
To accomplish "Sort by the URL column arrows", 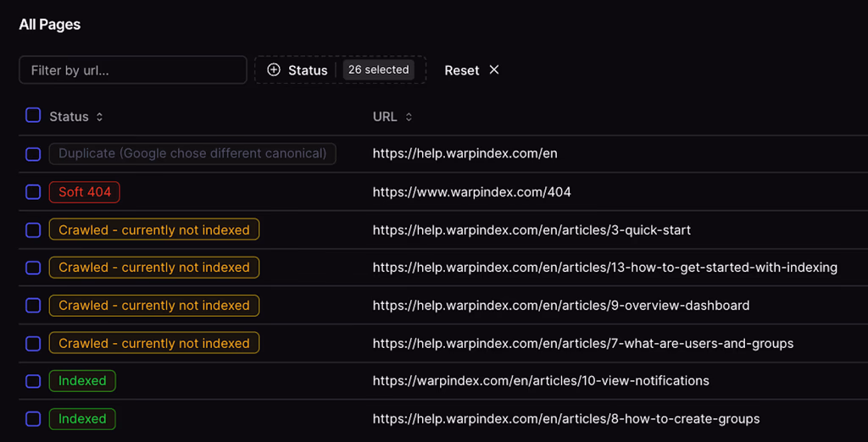I will click(409, 117).
